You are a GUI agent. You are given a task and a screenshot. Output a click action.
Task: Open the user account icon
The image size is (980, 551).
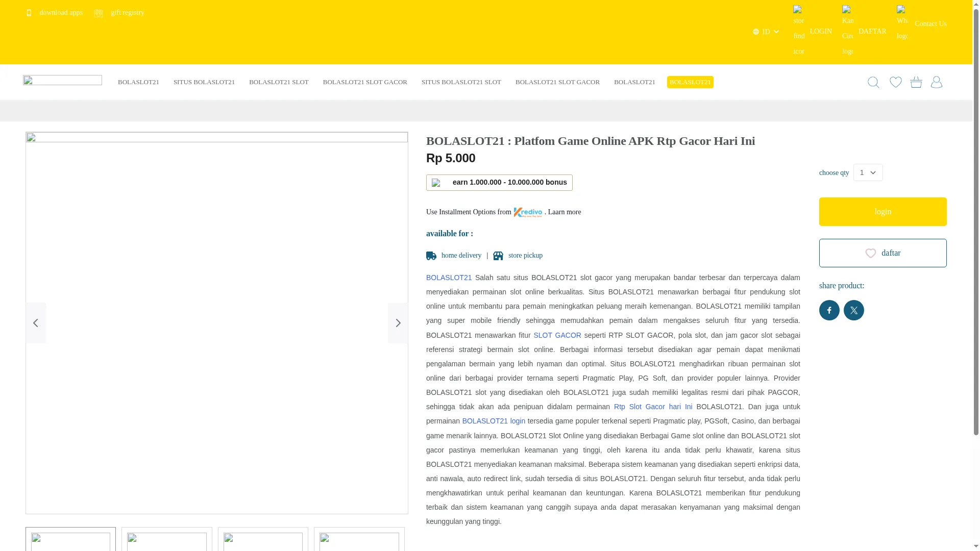coord(937,82)
